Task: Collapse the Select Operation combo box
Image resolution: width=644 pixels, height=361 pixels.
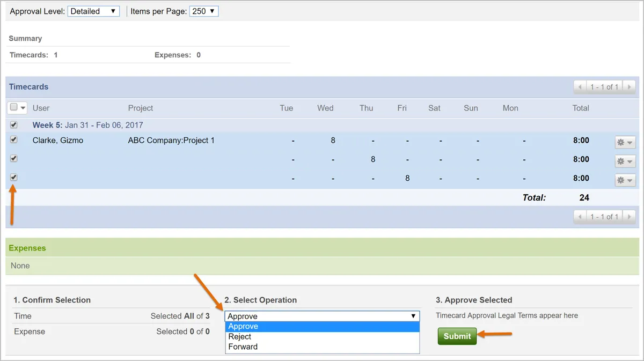Action: tap(322, 316)
